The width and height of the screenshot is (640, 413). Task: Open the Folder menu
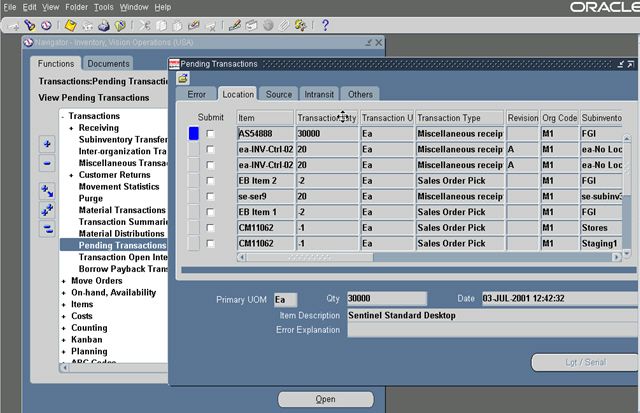click(x=76, y=7)
